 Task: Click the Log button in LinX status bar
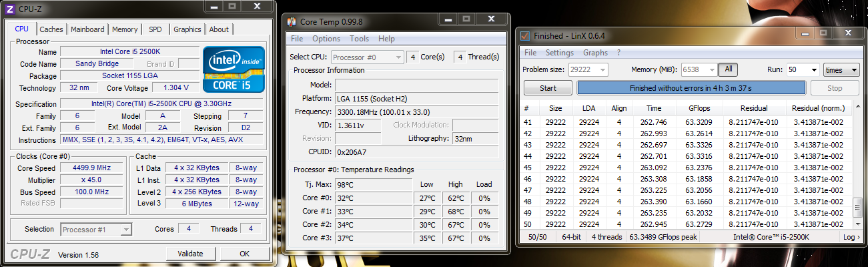850,237
